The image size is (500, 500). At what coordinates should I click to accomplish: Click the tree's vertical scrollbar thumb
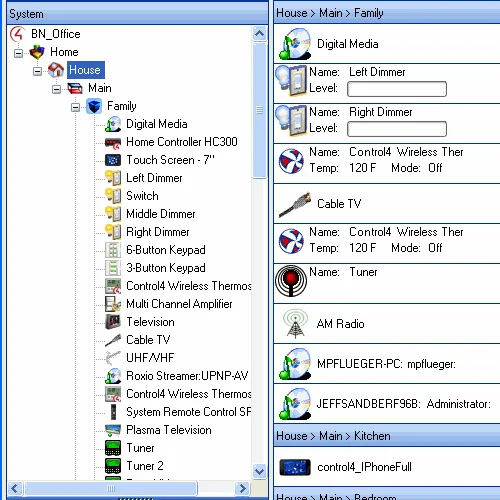(x=260, y=110)
